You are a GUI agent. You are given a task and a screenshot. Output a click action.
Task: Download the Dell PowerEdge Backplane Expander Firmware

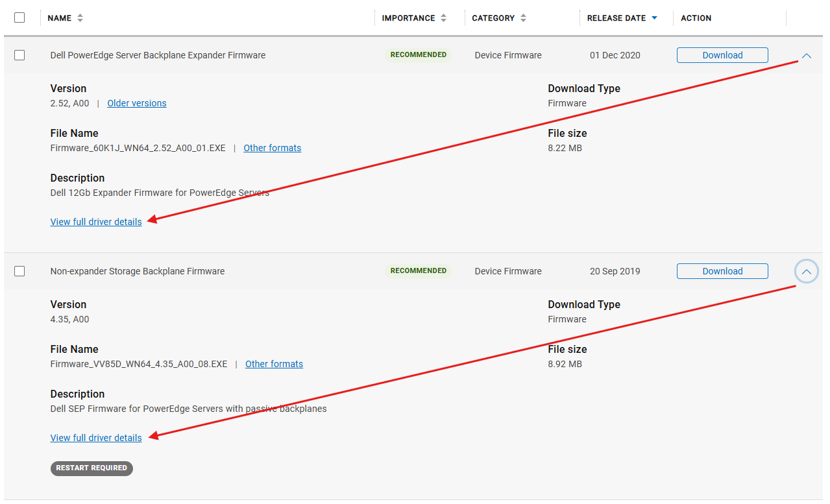click(x=722, y=55)
